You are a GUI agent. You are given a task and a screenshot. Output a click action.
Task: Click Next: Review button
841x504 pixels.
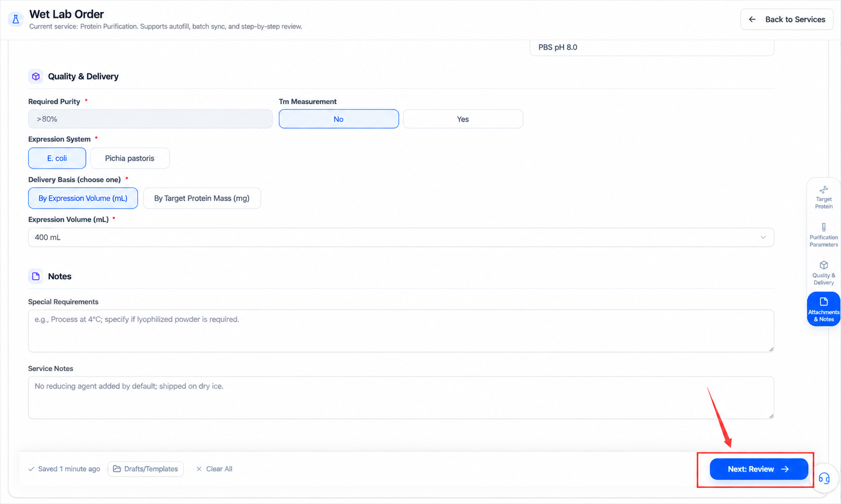tap(759, 469)
